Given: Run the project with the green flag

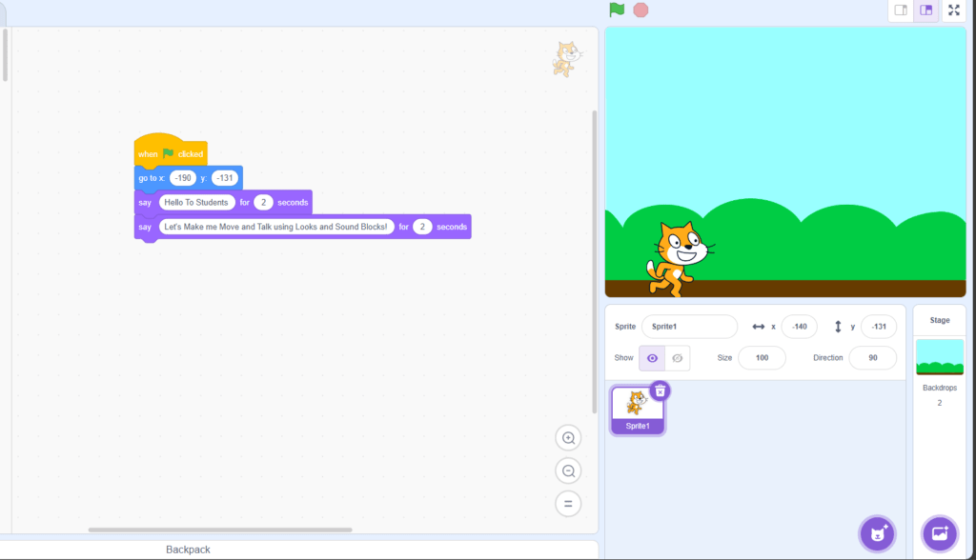Looking at the screenshot, I should coord(616,10).
